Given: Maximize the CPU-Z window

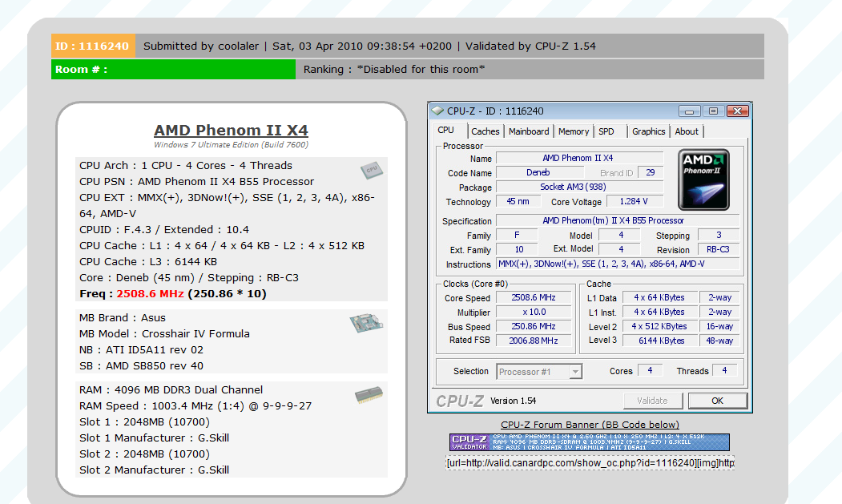Looking at the screenshot, I should tap(713, 111).
